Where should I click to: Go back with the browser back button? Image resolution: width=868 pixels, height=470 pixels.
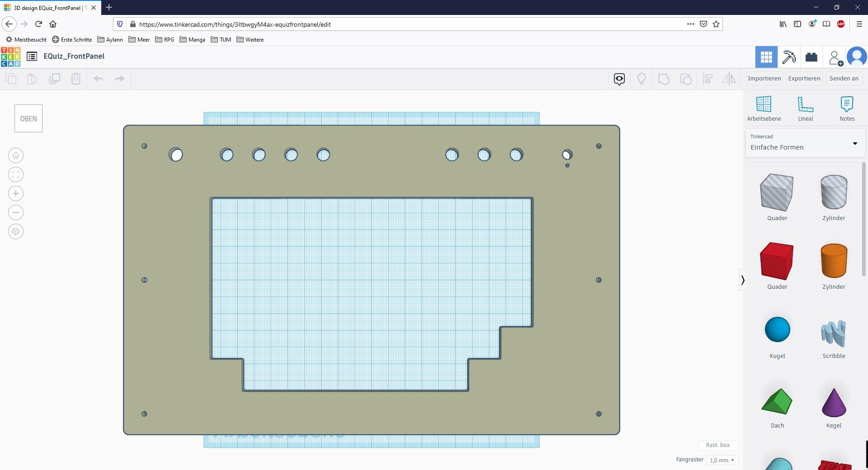click(x=9, y=24)
